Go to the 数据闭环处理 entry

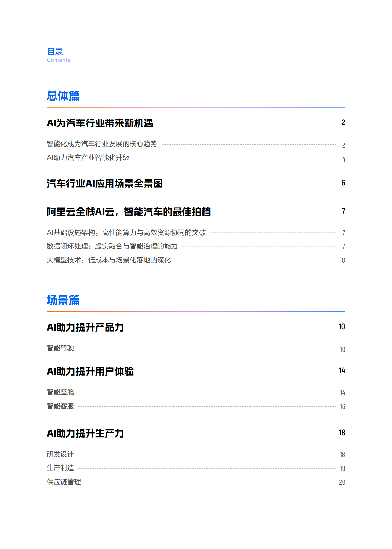tap(112, 246)
